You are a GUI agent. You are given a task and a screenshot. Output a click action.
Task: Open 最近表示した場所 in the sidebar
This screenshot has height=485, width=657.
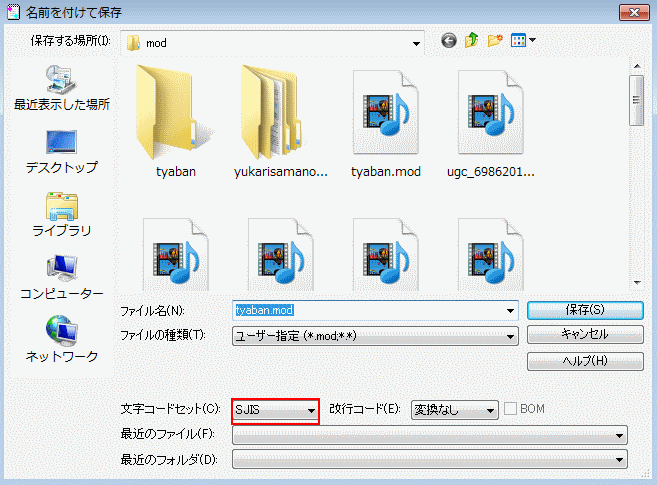tap(62, 88)
